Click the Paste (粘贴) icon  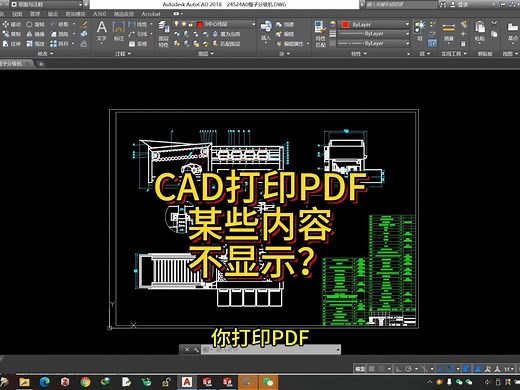tap(480, 31)
